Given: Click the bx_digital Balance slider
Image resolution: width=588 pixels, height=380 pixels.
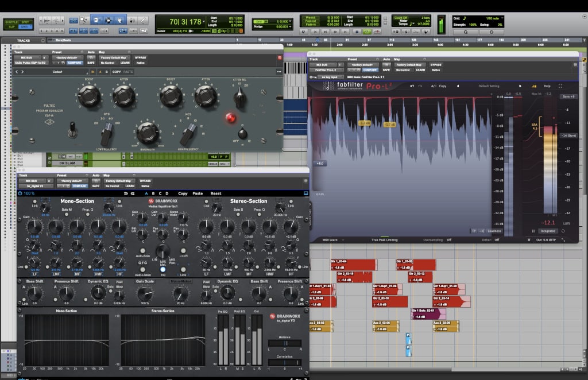Looking at the screenshot, I should coord(285,343).
